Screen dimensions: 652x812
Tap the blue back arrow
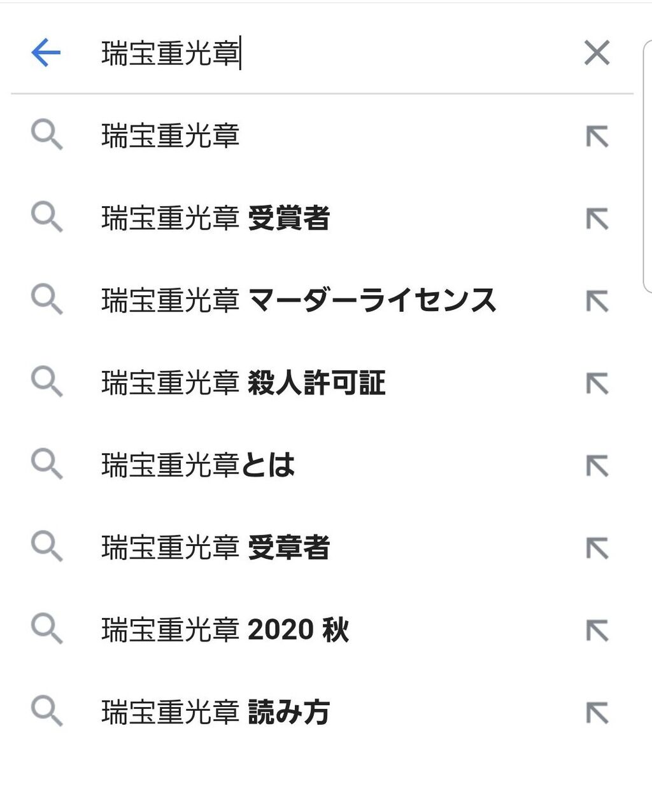tap(46, 53)
